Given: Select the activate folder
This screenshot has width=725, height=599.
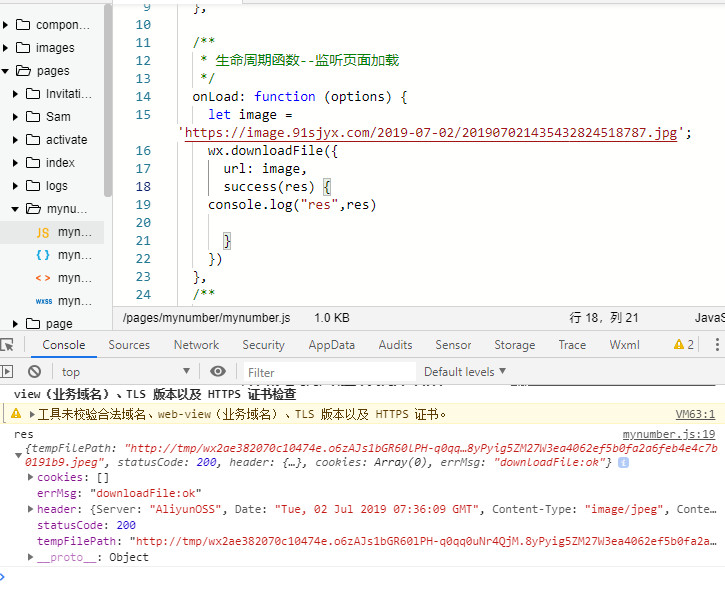Looking at the screenshot, I should click(x=66, y=140).
